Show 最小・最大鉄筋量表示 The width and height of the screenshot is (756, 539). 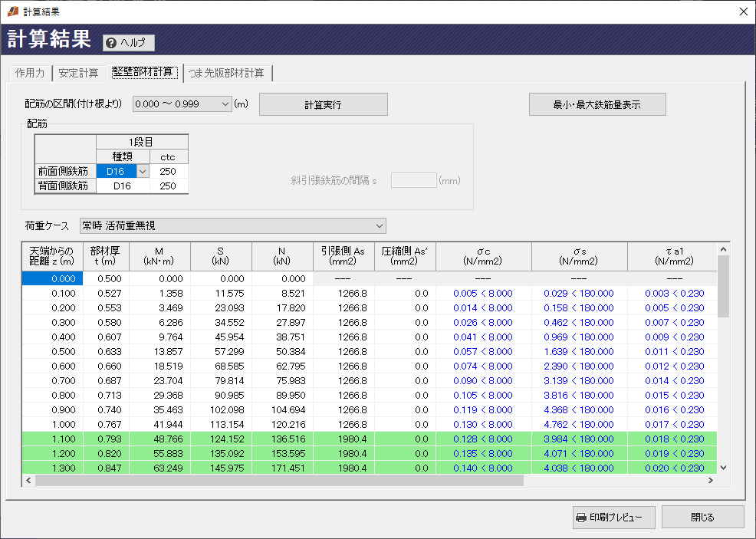click(597, 104)
